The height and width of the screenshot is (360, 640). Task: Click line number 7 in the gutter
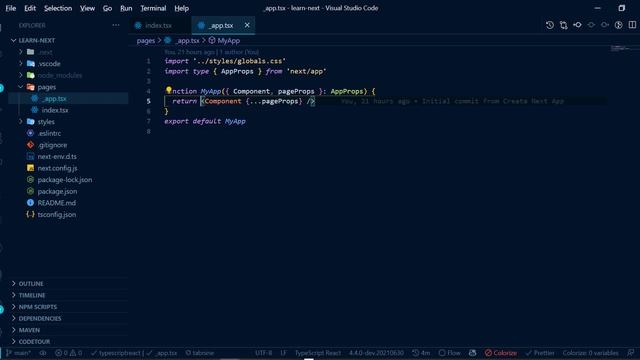click(149, 121)
